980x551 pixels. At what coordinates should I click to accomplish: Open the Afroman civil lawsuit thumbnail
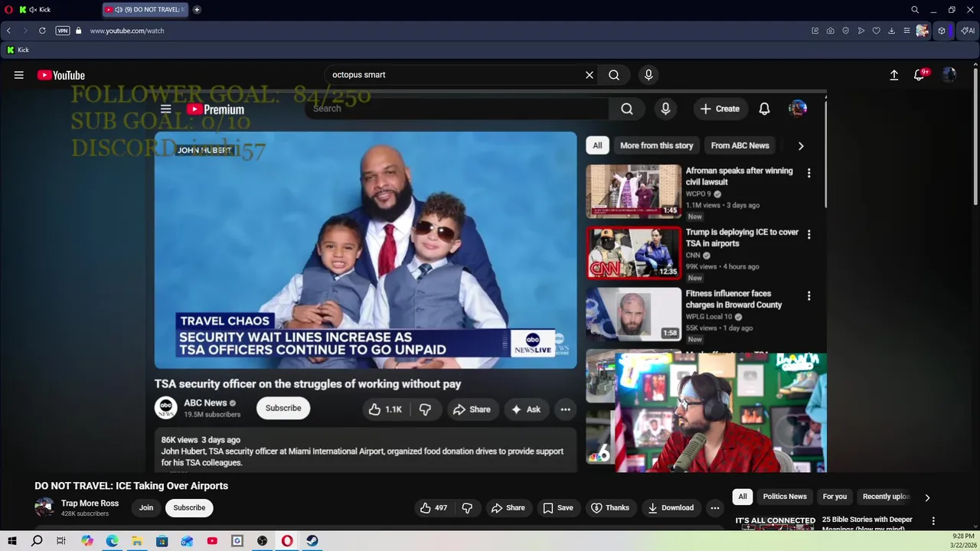coord(633,191)
